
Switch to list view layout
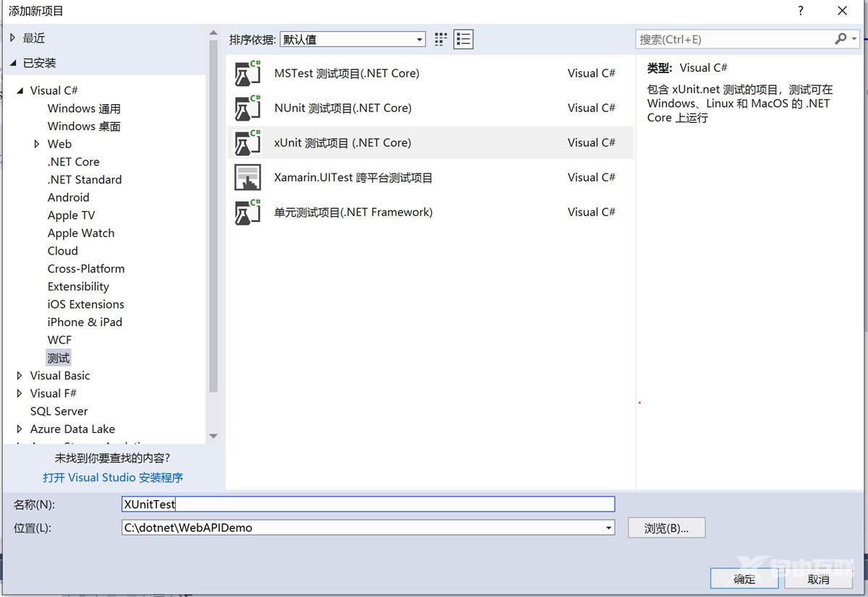pyautogui.click(x=463, y=40)
